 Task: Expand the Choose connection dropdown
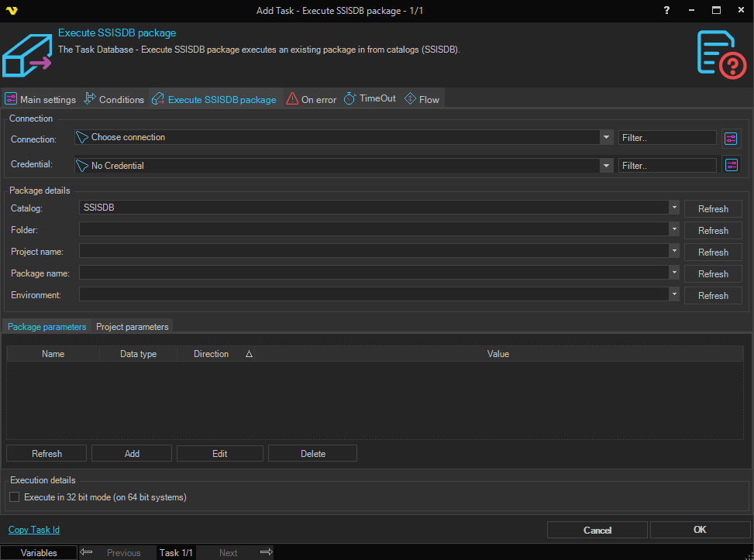(x=606, y=137)
